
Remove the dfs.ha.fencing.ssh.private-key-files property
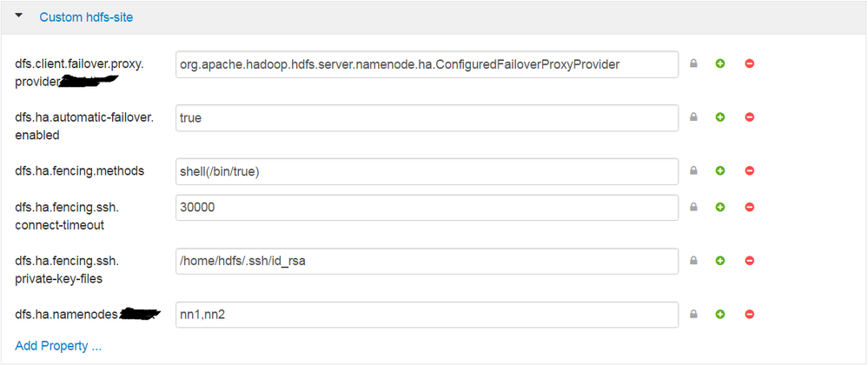pyautogui.click(x=750, y=260)
